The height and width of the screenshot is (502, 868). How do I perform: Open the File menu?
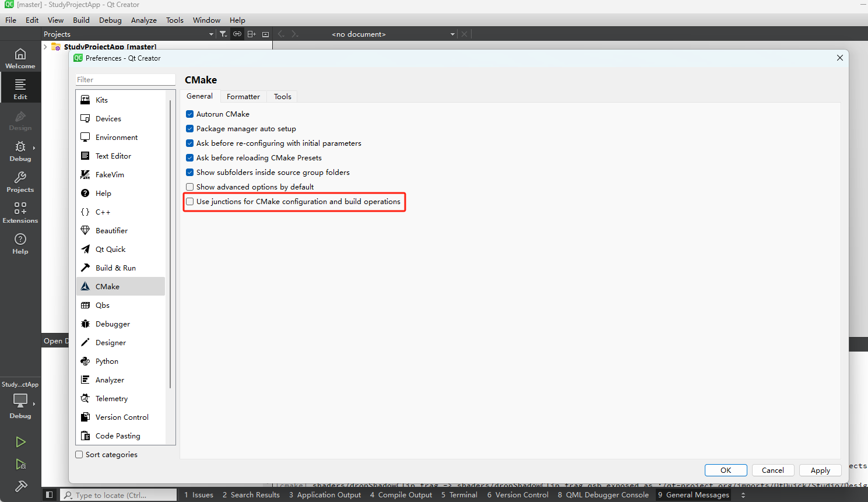coord(11,20)
